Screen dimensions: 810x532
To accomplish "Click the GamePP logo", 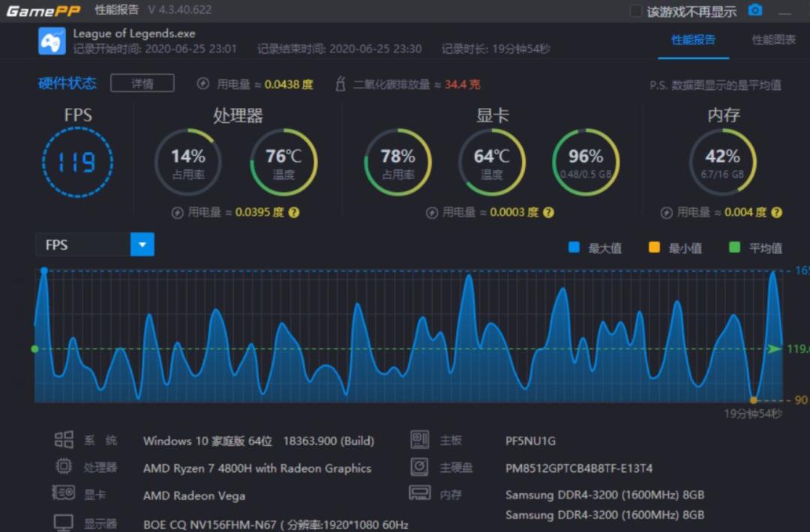I will coord(44,10).
